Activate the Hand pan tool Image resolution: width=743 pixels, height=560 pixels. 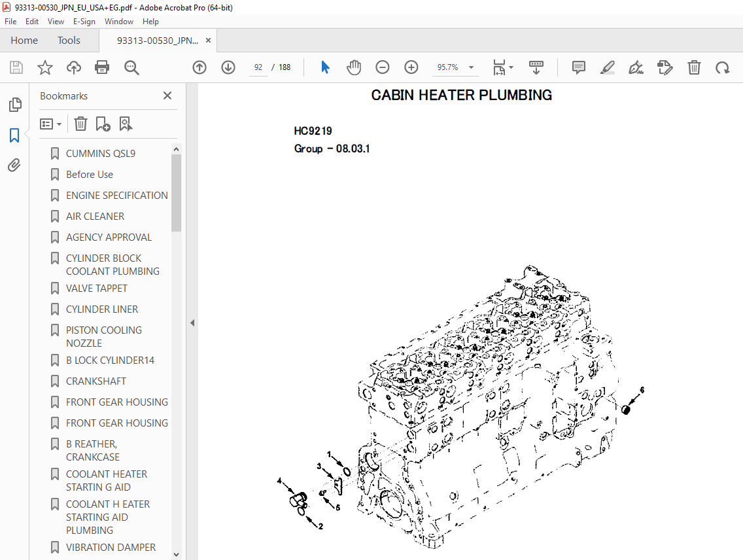click(353, 67)
